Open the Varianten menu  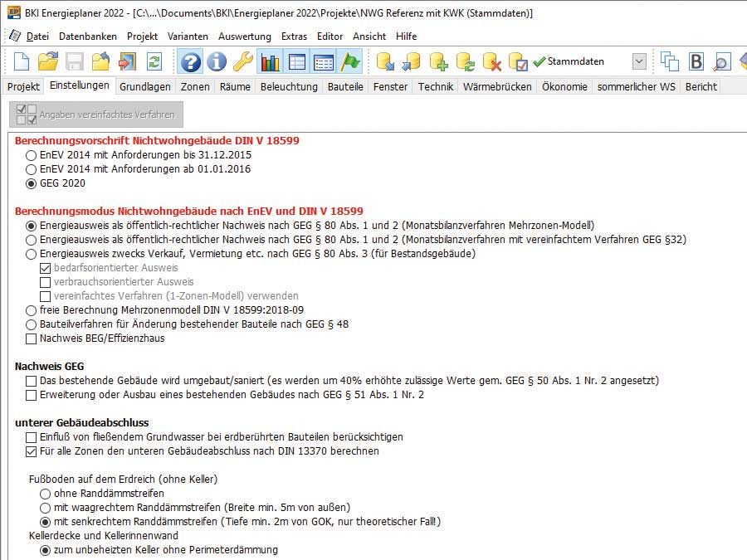188,37
